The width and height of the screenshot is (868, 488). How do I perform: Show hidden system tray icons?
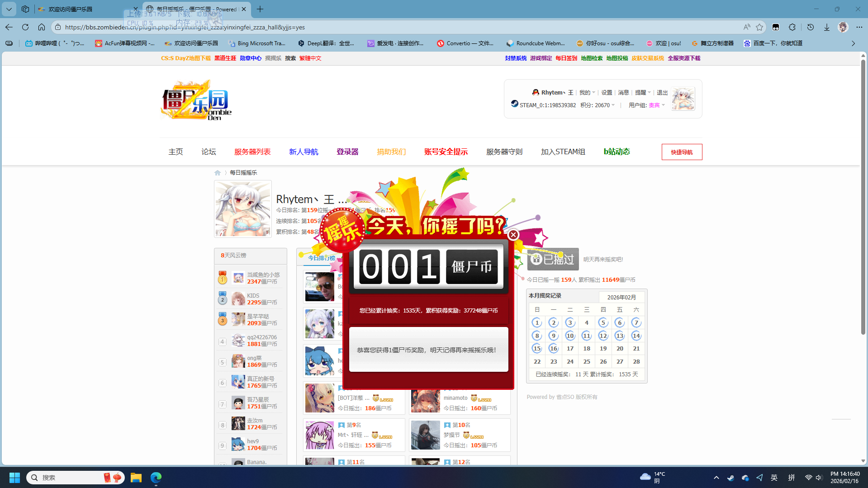pyautogui.click(x=716, y=478)
